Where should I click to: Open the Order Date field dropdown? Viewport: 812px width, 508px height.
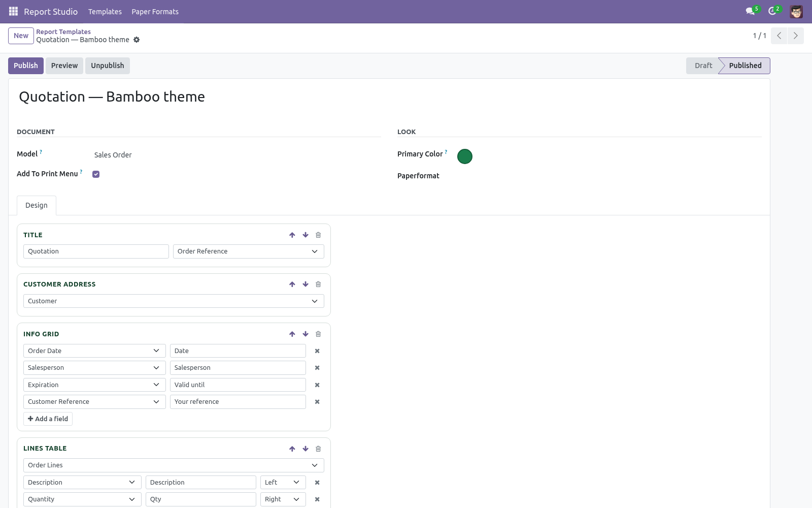94,351
